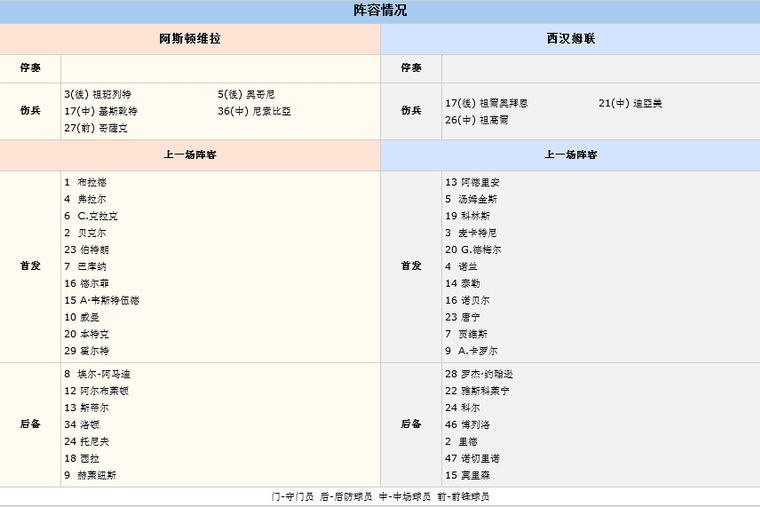Select substitute '12 阿尔布莱顿'
Viewport: 760px width, 507px height.
[x=97, y=391]
